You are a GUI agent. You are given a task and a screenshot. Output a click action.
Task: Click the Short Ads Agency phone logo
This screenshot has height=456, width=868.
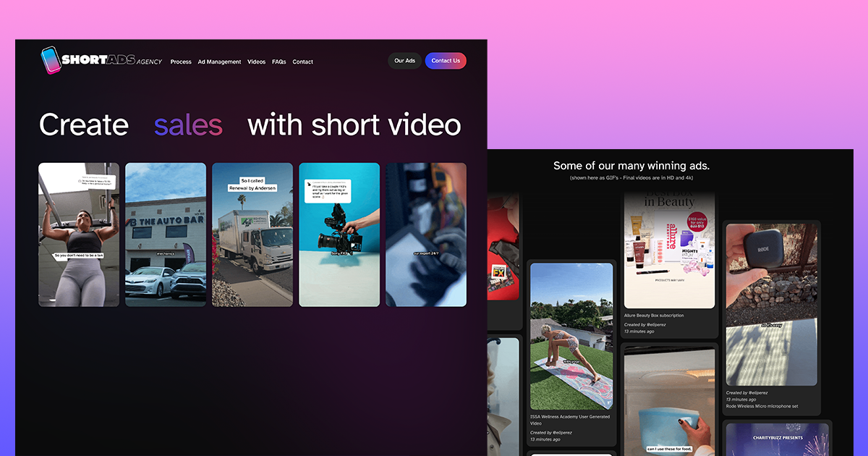51,60
